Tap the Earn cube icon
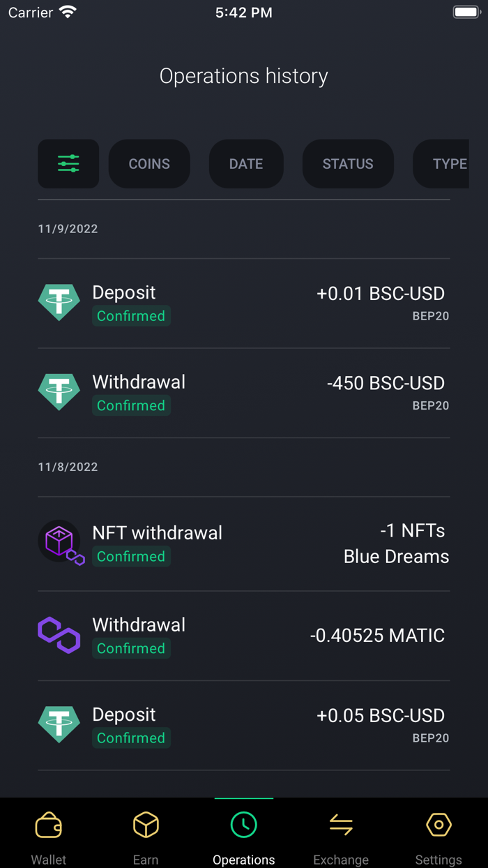Viewport: 488px width, 868px height. pyautogui.click(x=146, y=824)
